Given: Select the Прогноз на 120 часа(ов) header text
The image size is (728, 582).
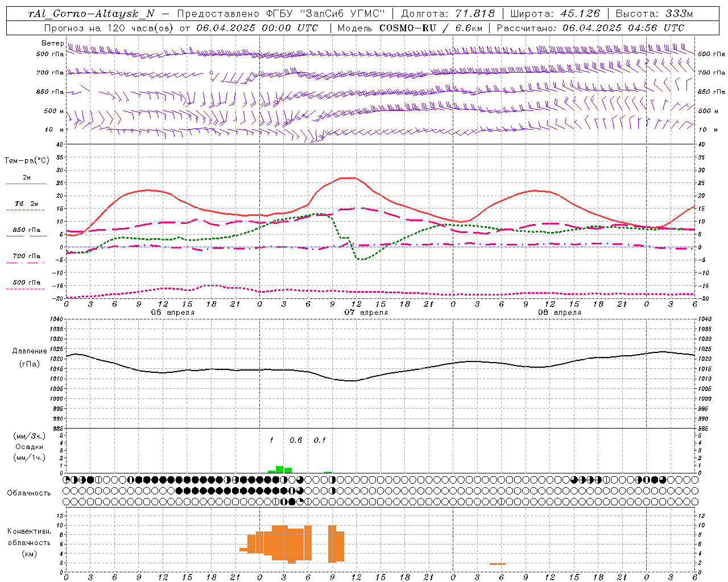Looking at the screenshot, I should 109,28.
